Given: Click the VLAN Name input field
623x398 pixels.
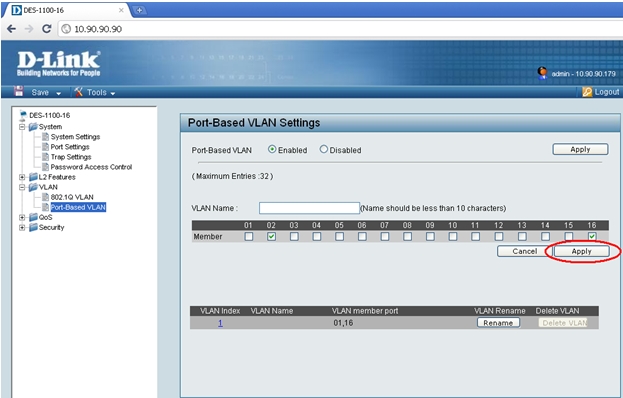Looking at the screenshot, I should pos(309,208).
